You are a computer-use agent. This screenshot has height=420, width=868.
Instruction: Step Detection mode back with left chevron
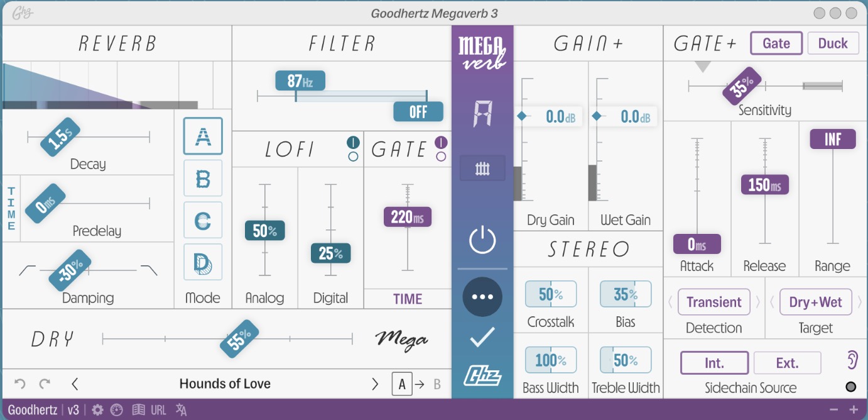coord(670,302)
